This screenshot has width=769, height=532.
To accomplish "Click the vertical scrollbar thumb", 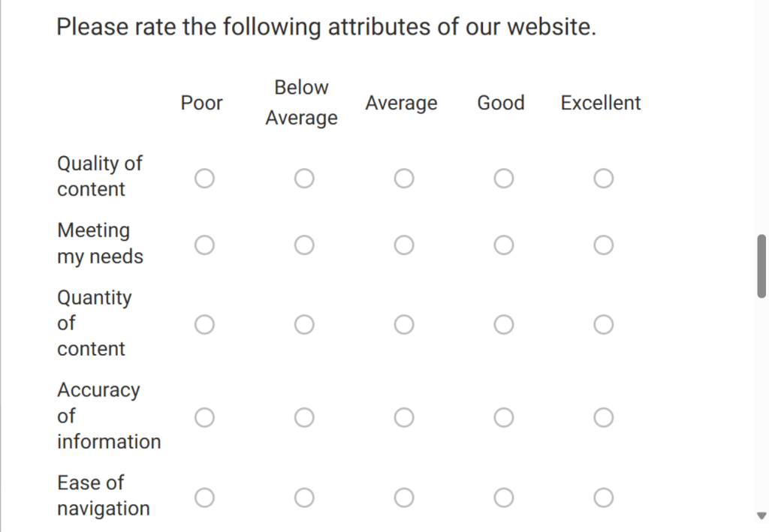I will (761, 266).
